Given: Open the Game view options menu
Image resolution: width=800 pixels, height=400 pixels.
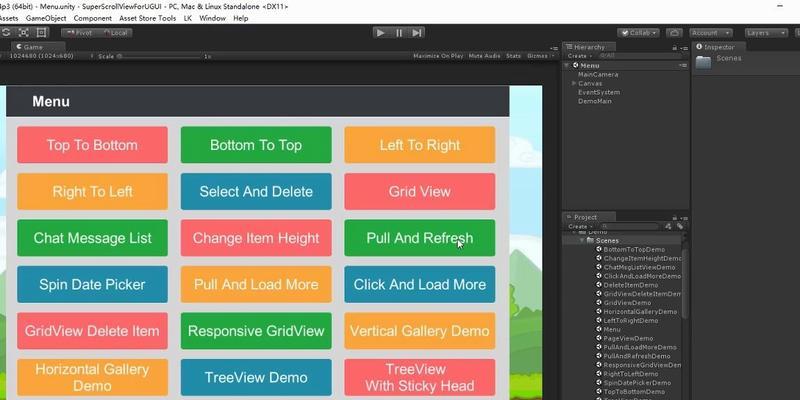Looking at the screenshot, I should tap(554, 48).
